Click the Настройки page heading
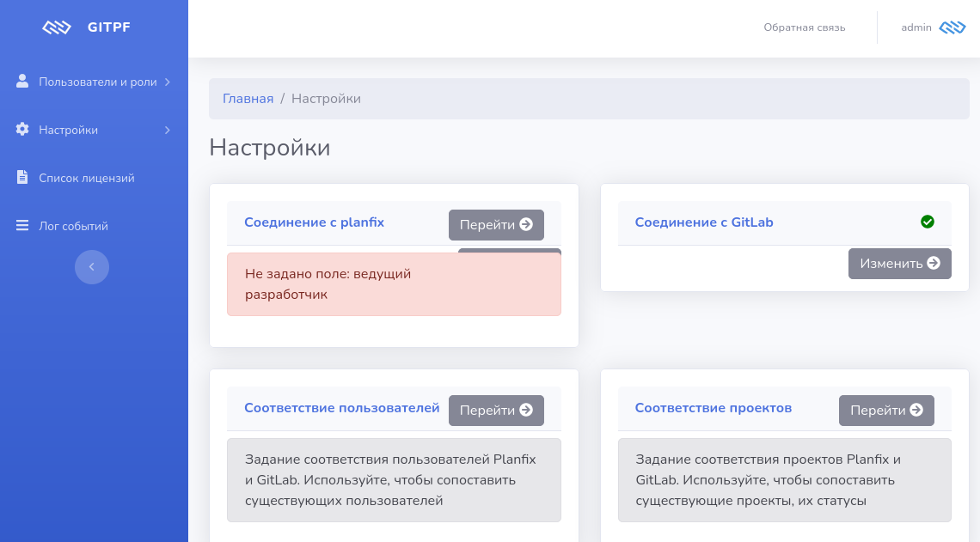 click(270, 148)
